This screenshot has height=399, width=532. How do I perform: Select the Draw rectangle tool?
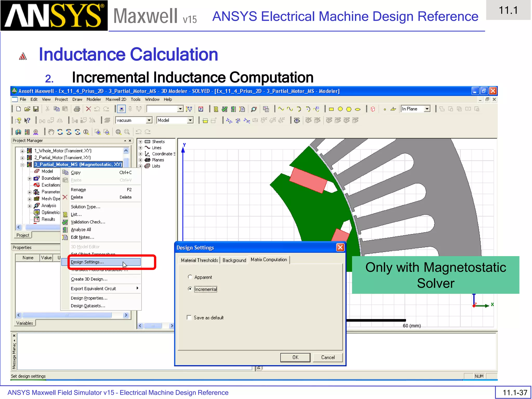(331, 109)
